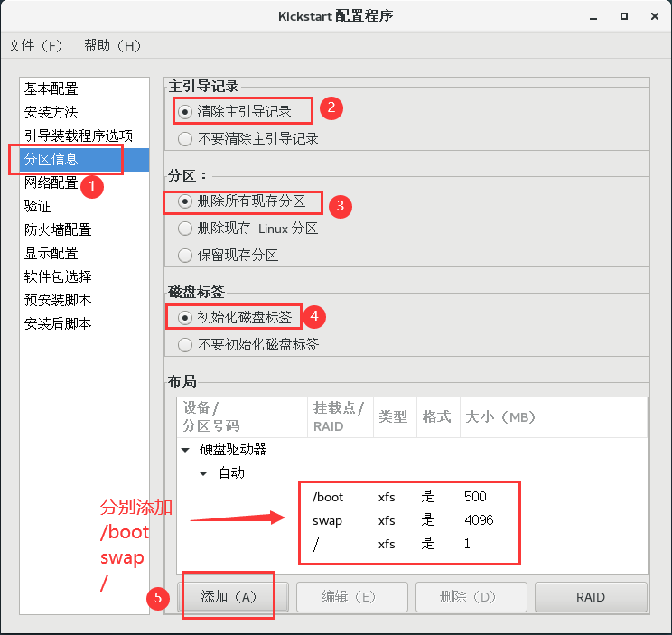Image resolution: width=672 pixels, height=635 pixels.
Task: Maximize the Kickstart window
Action: pos(624,16)
